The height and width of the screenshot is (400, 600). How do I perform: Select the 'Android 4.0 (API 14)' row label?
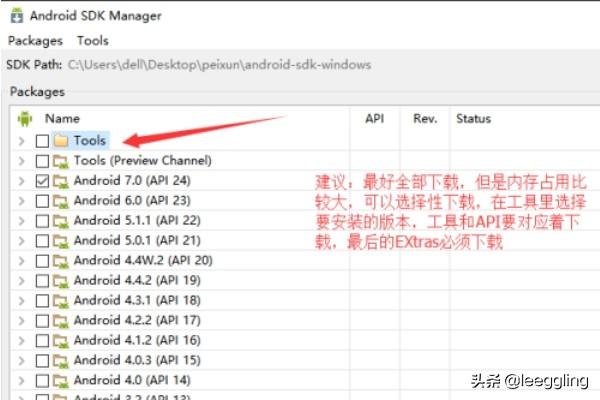click(x=132, y=380)
